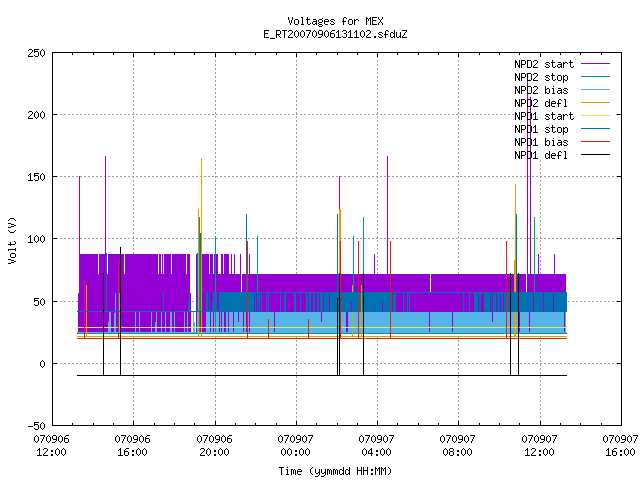Viewport: 640px width, 480px height.
Task: Click the 'NPD1 stop' legend label
Action: [x=541, y=129]
